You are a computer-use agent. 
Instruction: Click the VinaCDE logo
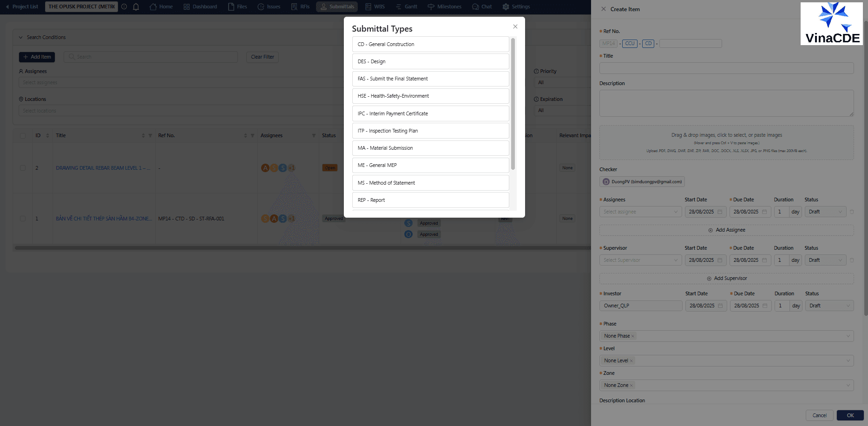831,24
